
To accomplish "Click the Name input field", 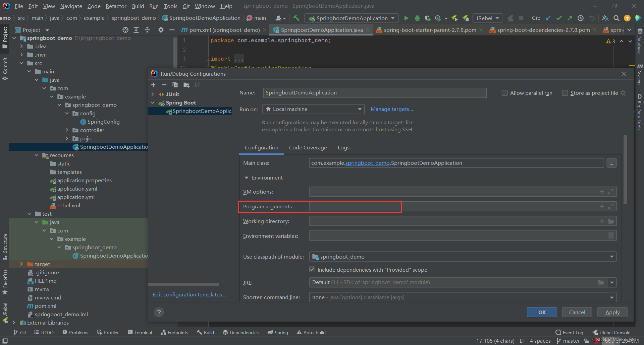I will pyautogui.click(x=375, y=93).
